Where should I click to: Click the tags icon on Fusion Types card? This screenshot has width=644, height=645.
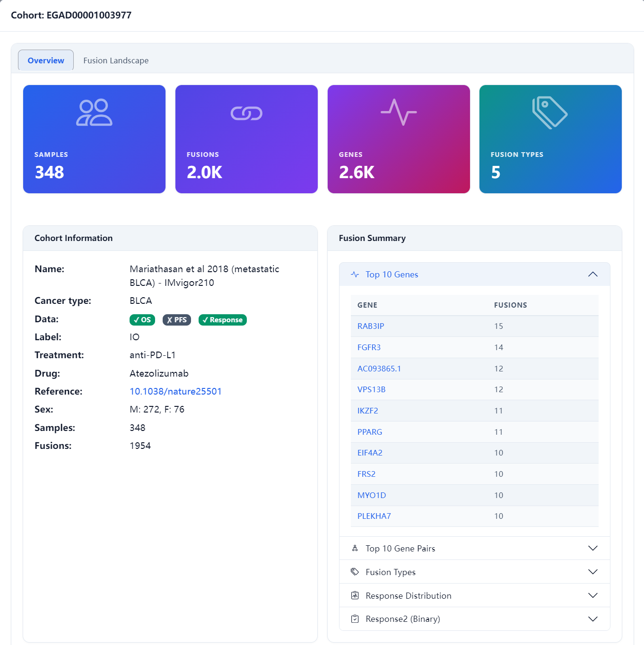[550, 112]
